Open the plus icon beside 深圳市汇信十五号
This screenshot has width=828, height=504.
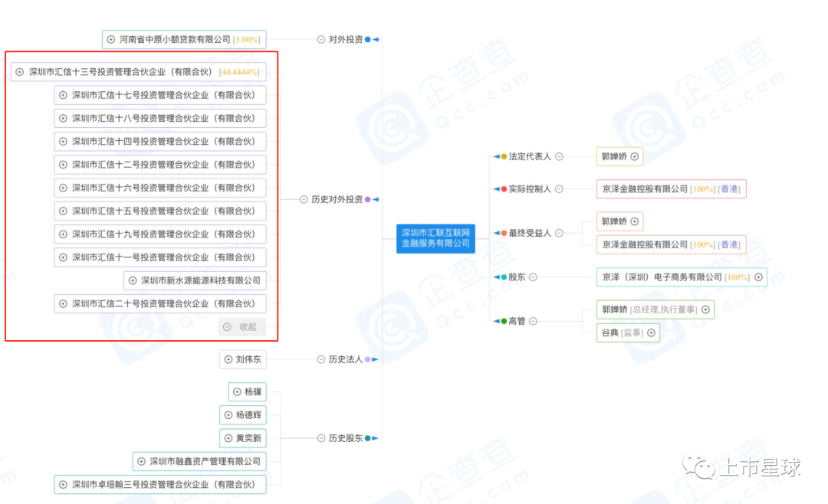(63, 211)
